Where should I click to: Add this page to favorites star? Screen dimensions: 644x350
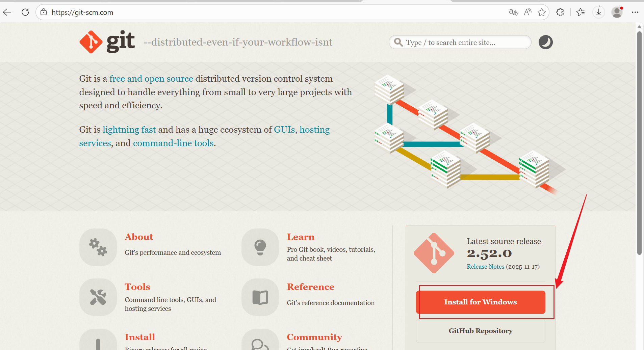pyautogui.click(x=542, y=12)
